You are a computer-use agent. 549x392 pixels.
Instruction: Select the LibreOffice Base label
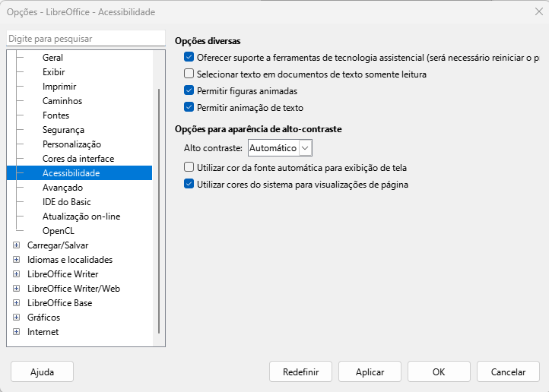coord(59,303)
